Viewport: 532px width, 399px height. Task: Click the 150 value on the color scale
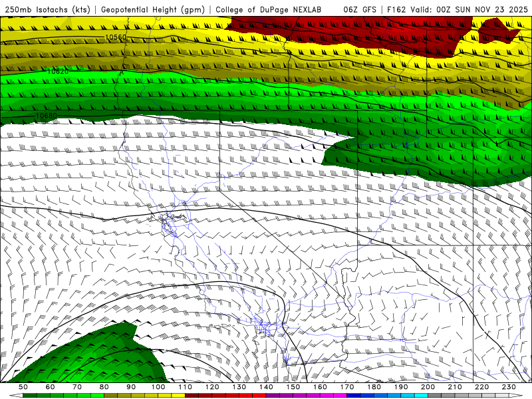pos(293,387)
